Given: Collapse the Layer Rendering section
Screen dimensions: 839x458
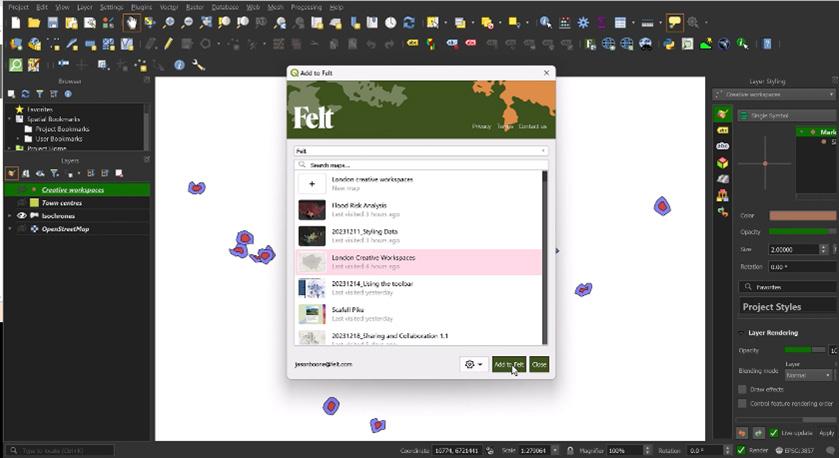Looking at the screenshot, I should (742, 333).
